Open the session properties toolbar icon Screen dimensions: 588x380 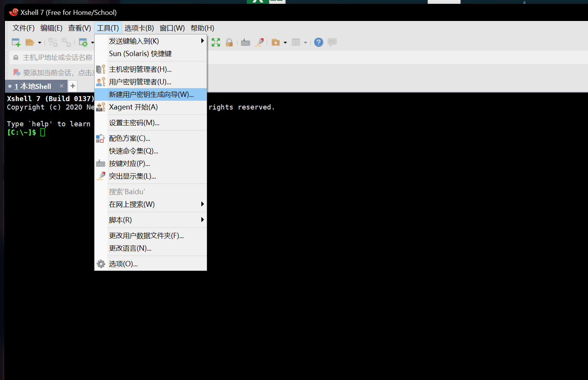click(83, 42)
